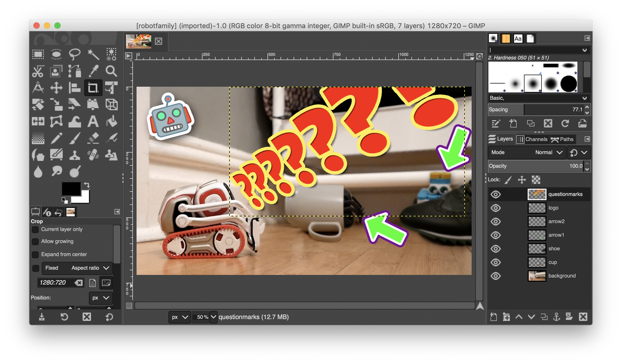Click the robotfamily image thumbnail tab
Image resolution: width=622 pixels, height=364 pixels.
139,41
